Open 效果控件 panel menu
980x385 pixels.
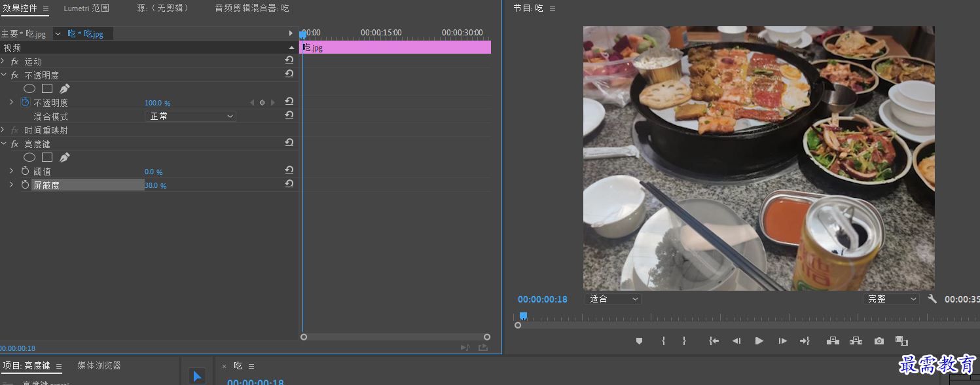tap(46, 9)
